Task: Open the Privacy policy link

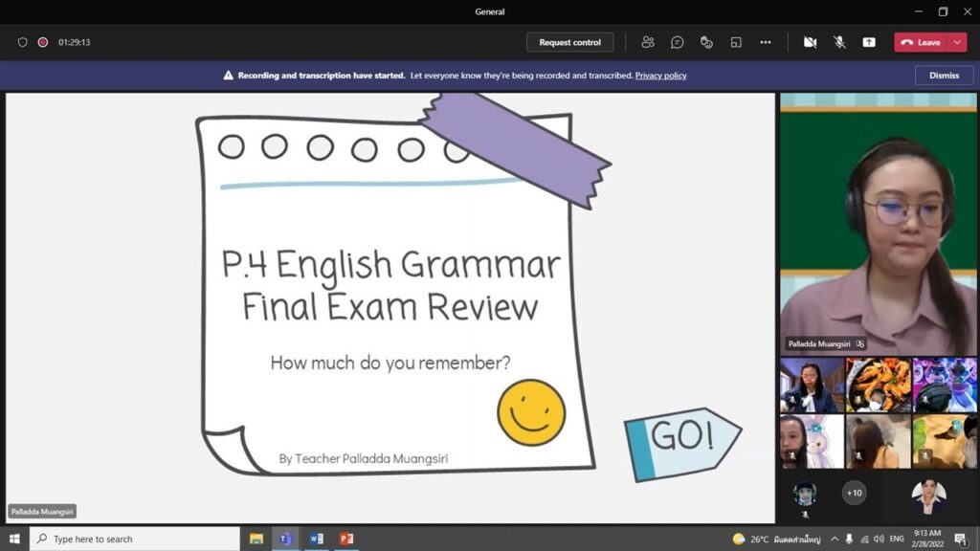Action: [660, 76]
